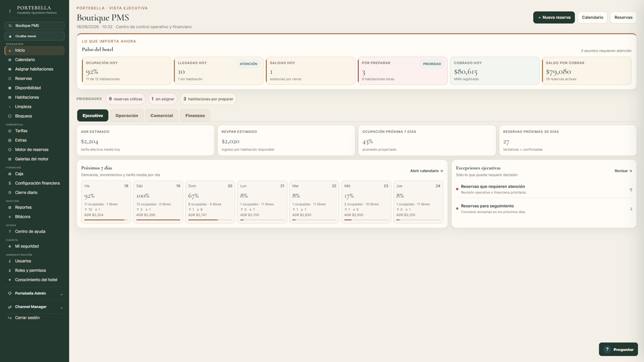Open the Finanzas tab in the main panel
This screenshot has width=644, height=362.
point(195,116)
